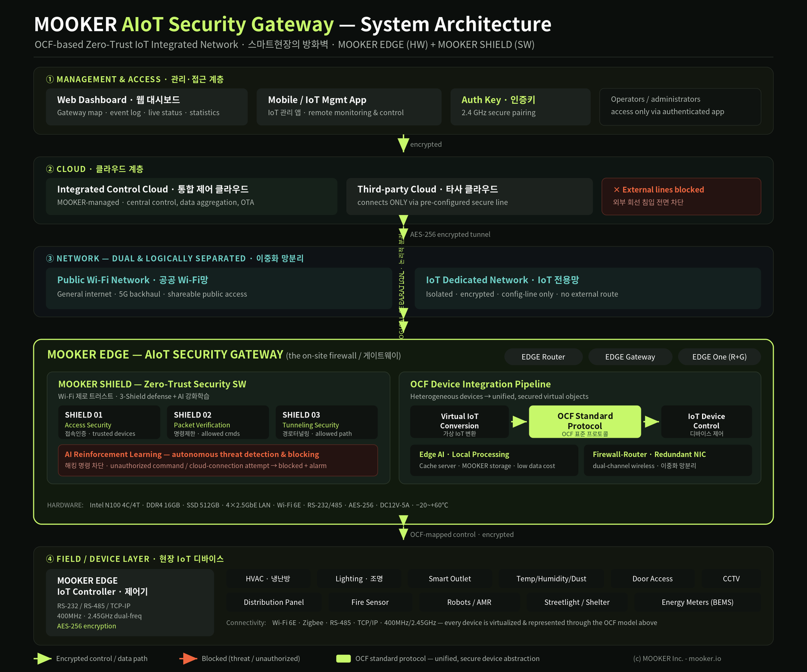Click the EDGE Gateway pill

coord(630,356)
